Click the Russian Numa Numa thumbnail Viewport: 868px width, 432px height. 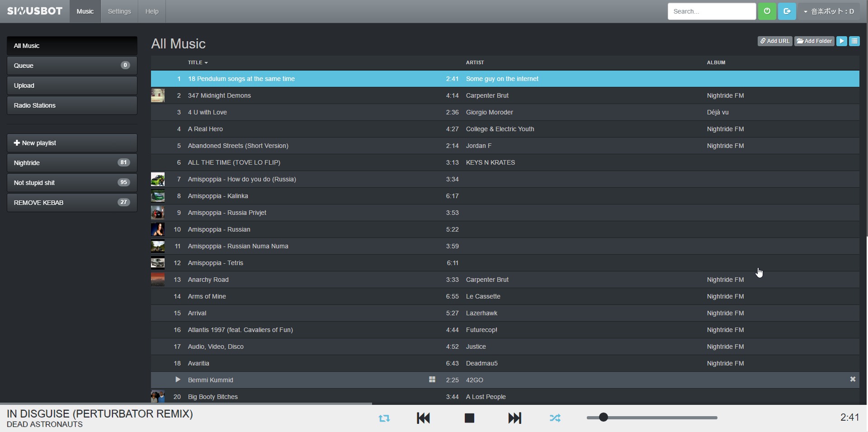158,246
